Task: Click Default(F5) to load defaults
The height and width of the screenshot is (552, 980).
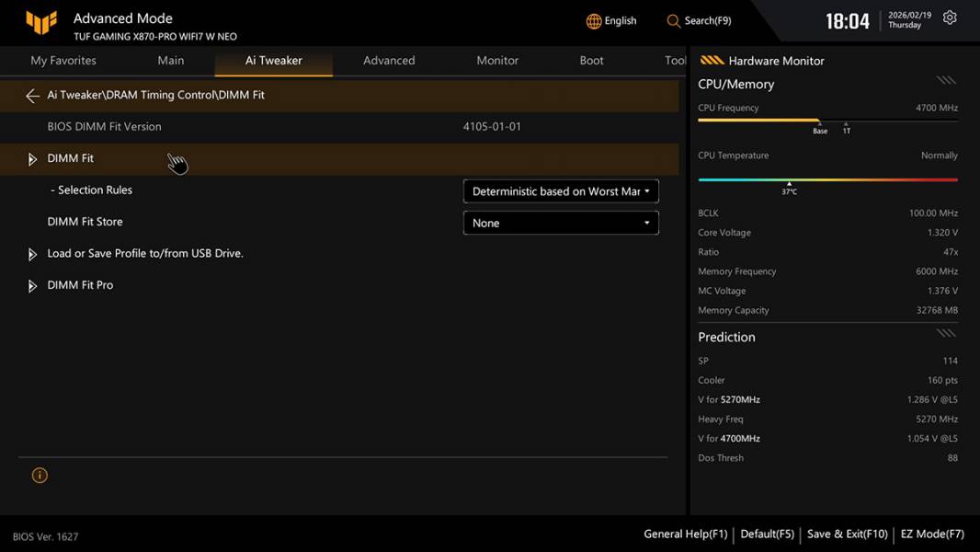Action: tap(767, 534)
